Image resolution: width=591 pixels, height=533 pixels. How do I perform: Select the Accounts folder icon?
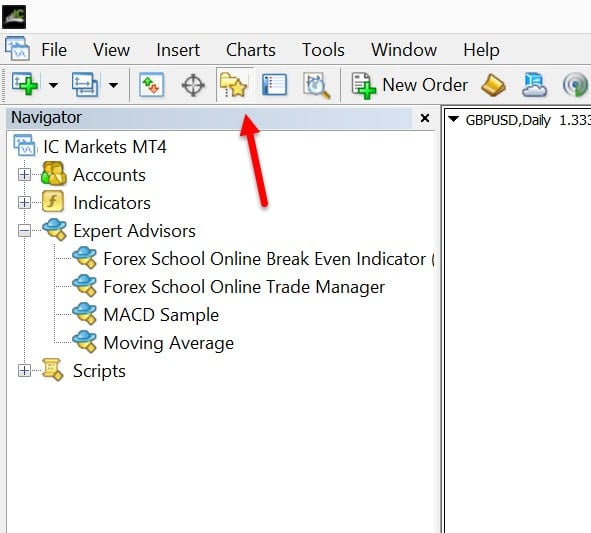[x=54, y=173]
